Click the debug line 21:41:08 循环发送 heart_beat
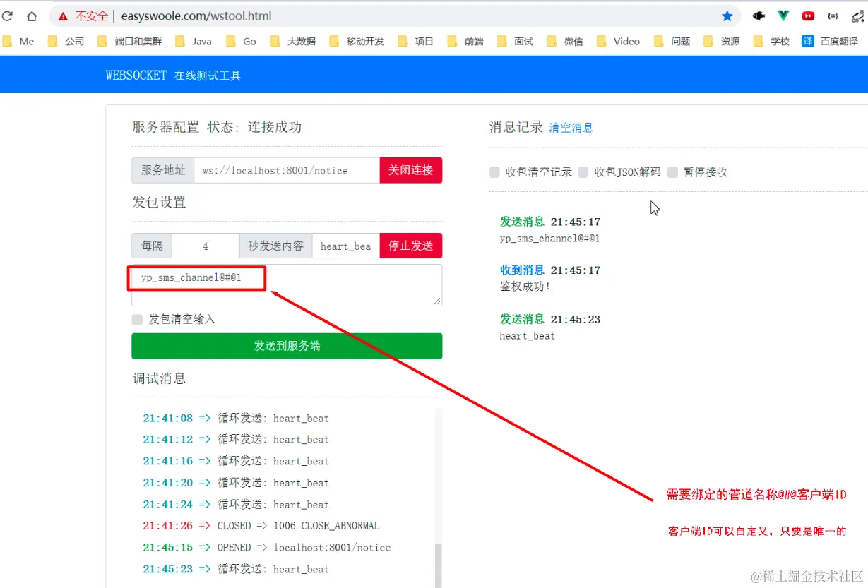The width and height of the screenshot is (868, 588). click(x=236, y=418)
